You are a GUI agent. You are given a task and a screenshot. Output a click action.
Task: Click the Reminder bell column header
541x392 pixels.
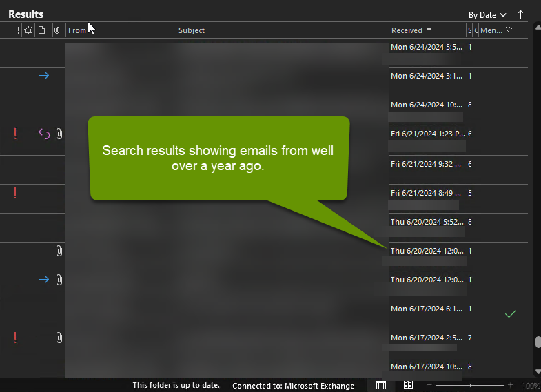tap(28, 30)
